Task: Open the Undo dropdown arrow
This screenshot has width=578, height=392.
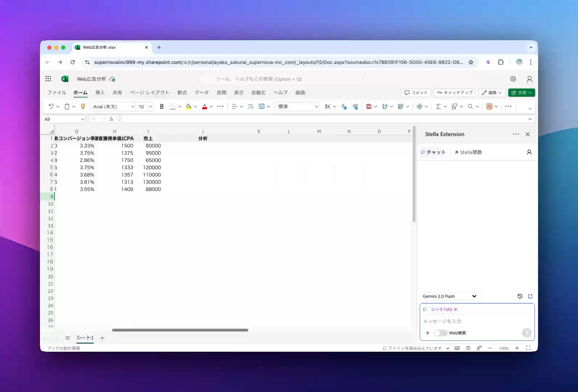Action: click(x=58, y=106)
